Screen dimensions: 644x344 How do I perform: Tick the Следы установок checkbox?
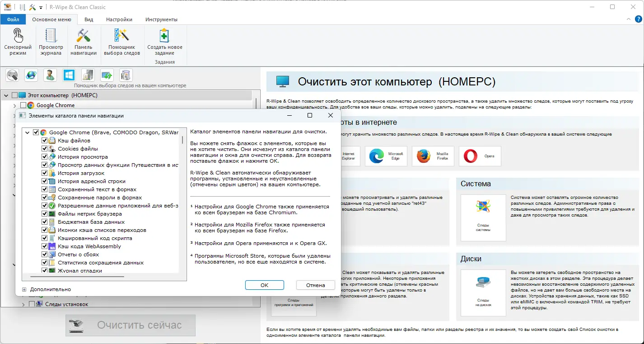32,304
